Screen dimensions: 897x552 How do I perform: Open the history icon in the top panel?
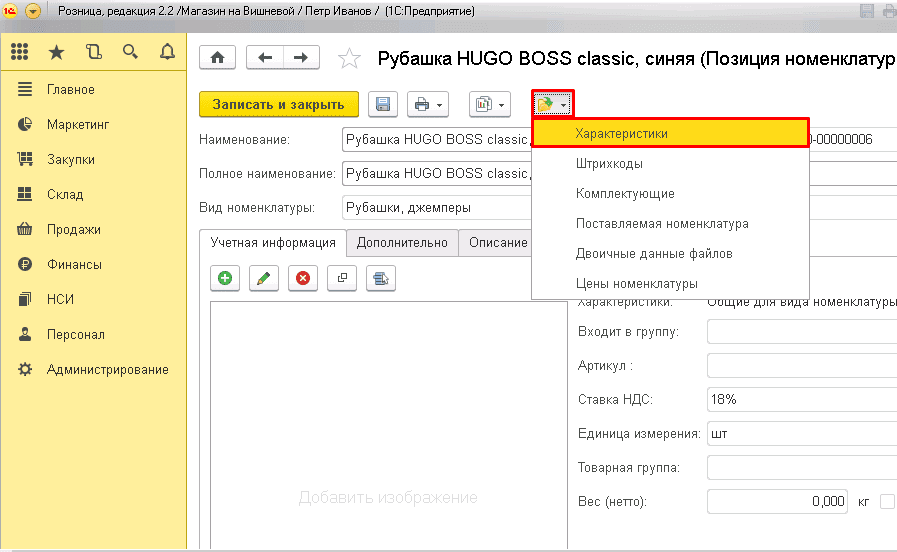coord(94,52)
